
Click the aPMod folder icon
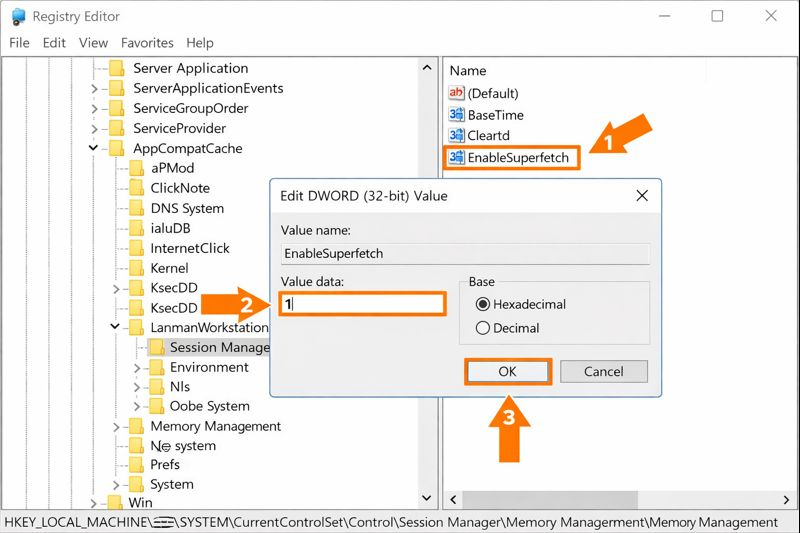tap(136, 168)
